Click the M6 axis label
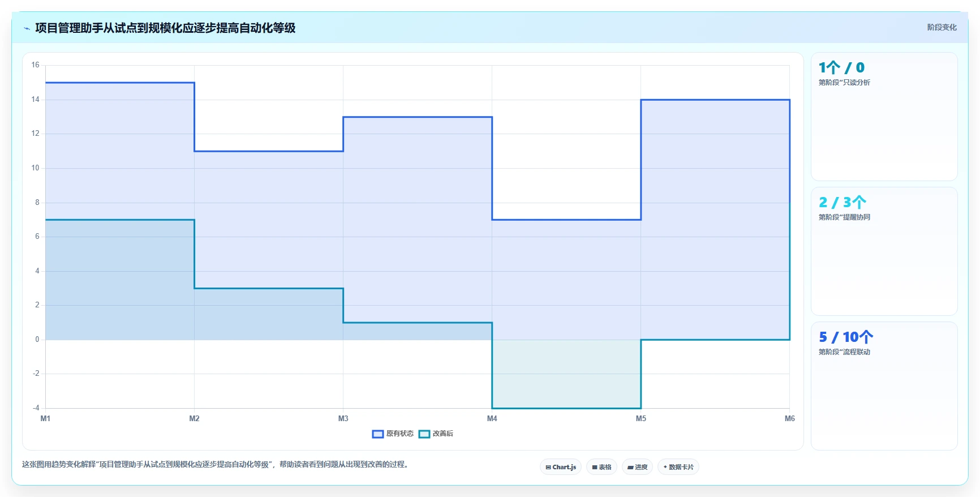Viewport: 980px width, 497px height. (789, 419)
